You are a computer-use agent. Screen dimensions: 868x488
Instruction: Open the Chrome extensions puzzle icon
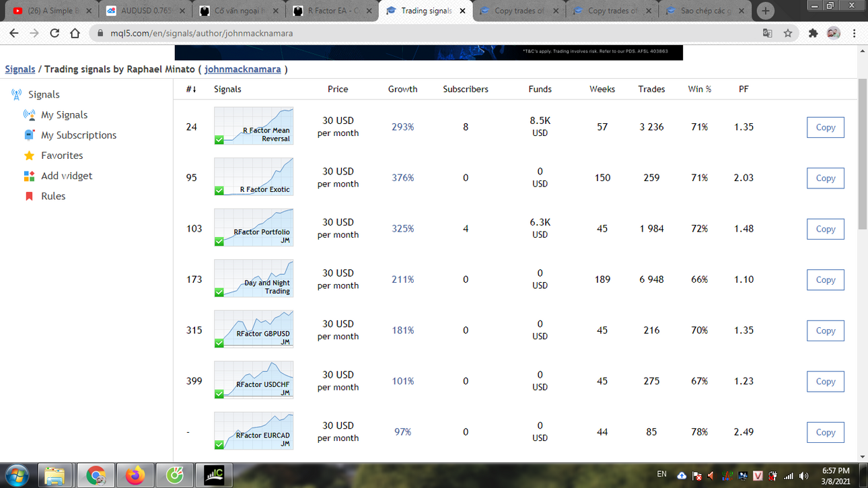813,33
